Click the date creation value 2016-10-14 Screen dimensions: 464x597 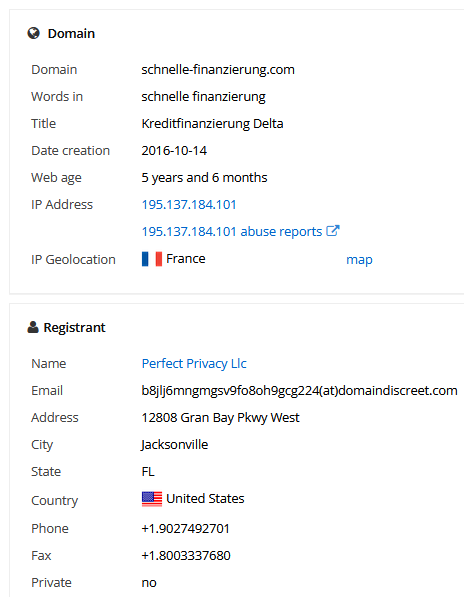pos(174,151)
